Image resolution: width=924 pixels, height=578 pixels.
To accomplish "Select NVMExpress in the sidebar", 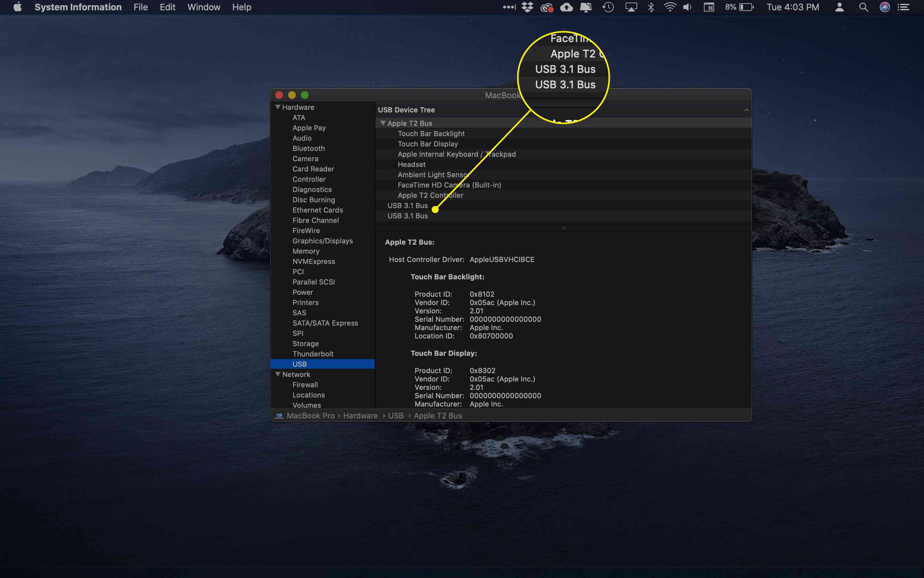I will point(313,261).
